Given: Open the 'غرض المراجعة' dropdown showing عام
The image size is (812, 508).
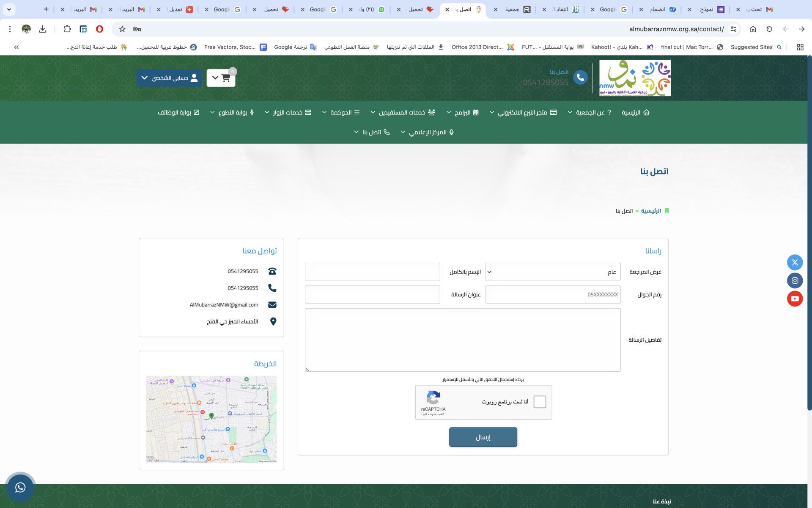Looking at the screenshot, I should point(553,272).
